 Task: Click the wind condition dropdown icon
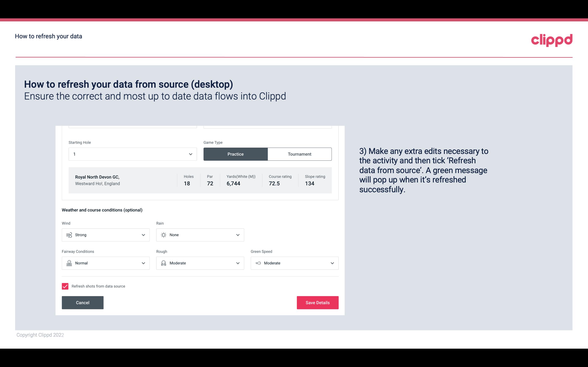pyautogui.click(x=143, y=235)
